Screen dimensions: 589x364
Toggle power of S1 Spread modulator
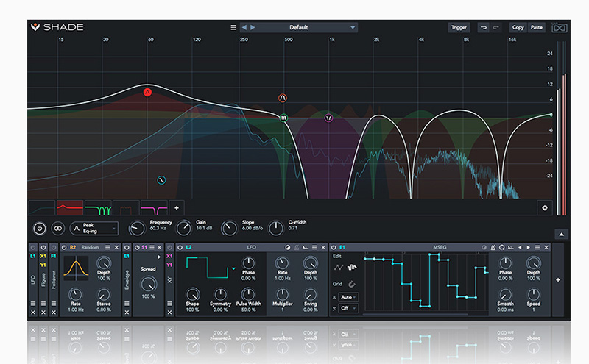click(137, 248)
